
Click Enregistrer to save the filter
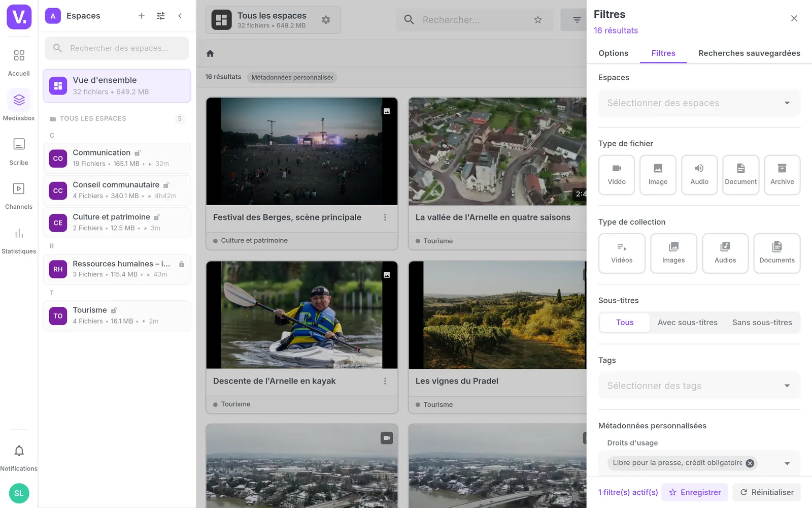(695, 492)
